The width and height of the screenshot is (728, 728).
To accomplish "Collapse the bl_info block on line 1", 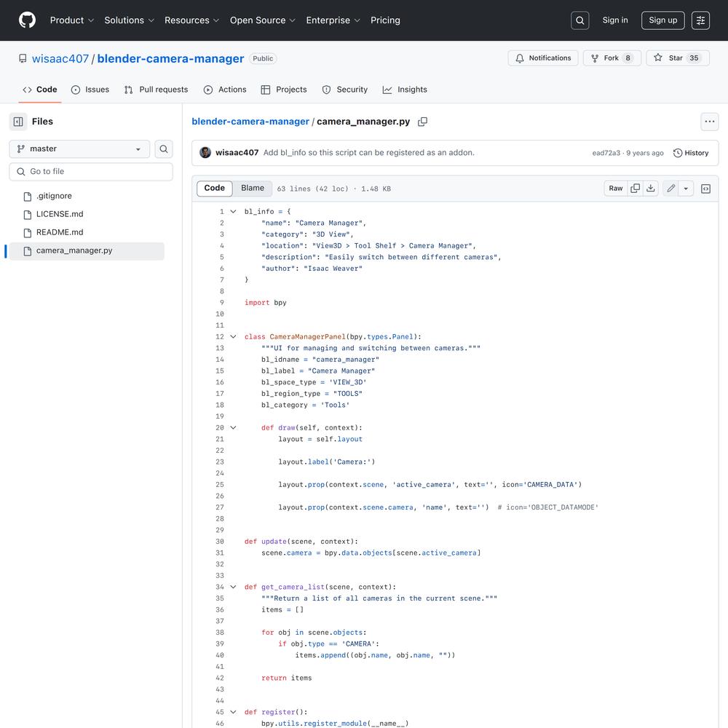I will [233, 212].
